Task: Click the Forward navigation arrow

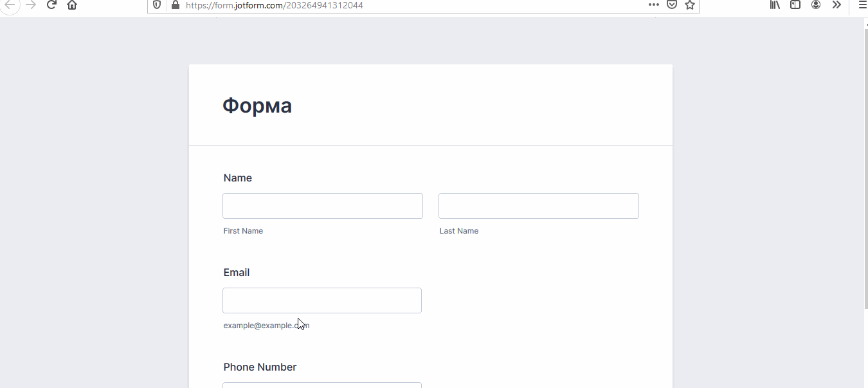Action: [x=30, y=5]
